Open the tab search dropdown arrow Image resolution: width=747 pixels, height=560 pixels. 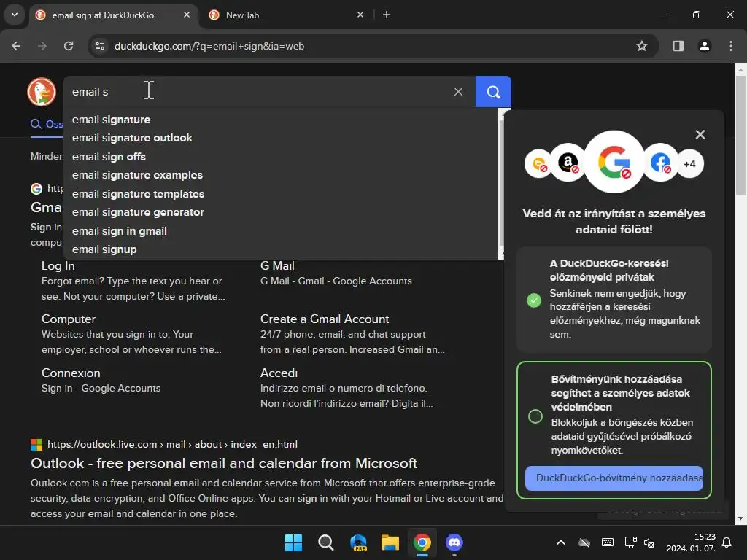point(15,15)
